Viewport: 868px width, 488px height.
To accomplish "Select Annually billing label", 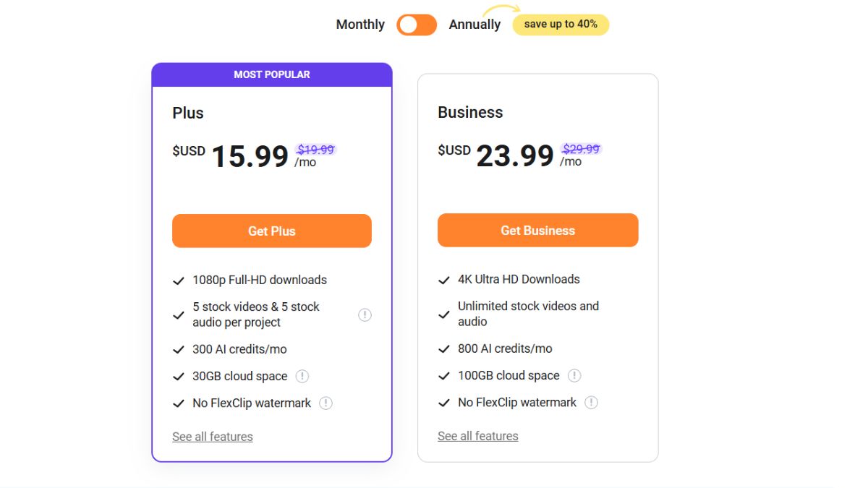I will [475, 25].
